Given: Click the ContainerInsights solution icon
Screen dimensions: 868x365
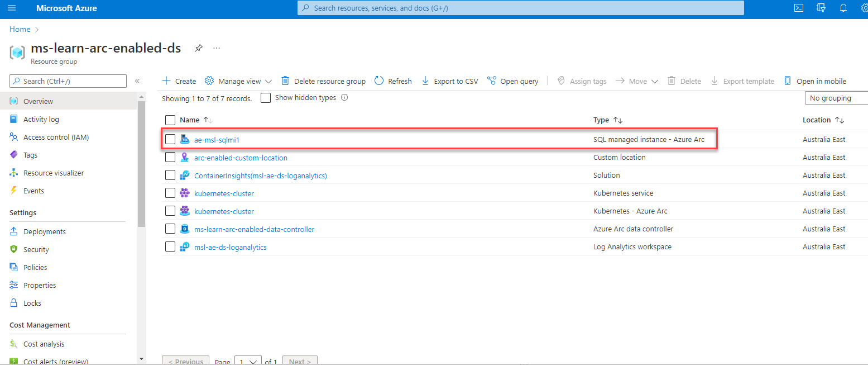Looking at the screenshot, I should click(x=185, y=175).
